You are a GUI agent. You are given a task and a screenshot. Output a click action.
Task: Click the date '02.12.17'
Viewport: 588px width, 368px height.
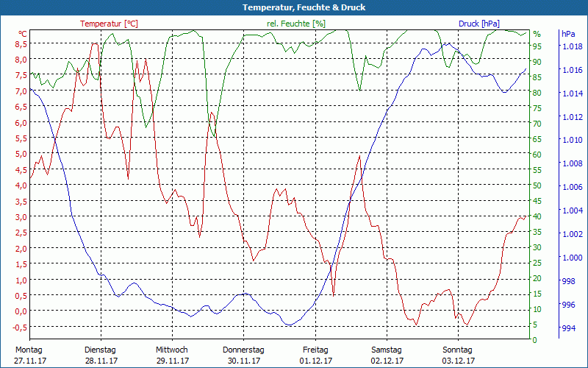click(x=387, y=361)
